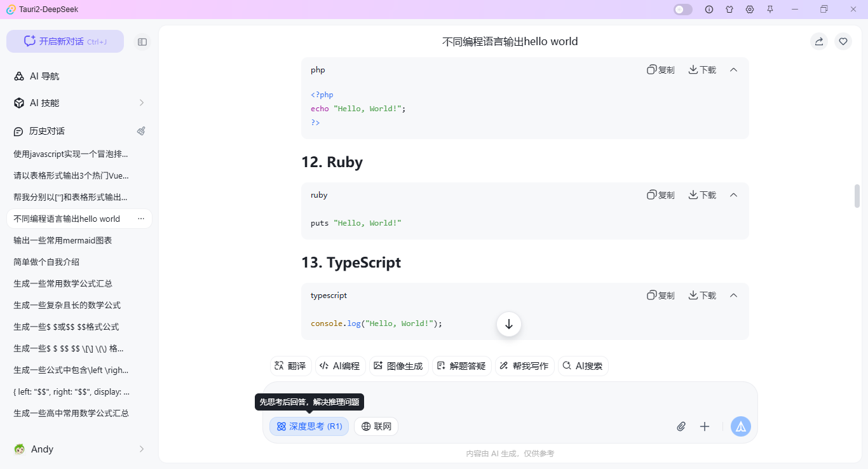
Task: Collapse the sidebar panel icon
Action: click(x=142, y=41)
